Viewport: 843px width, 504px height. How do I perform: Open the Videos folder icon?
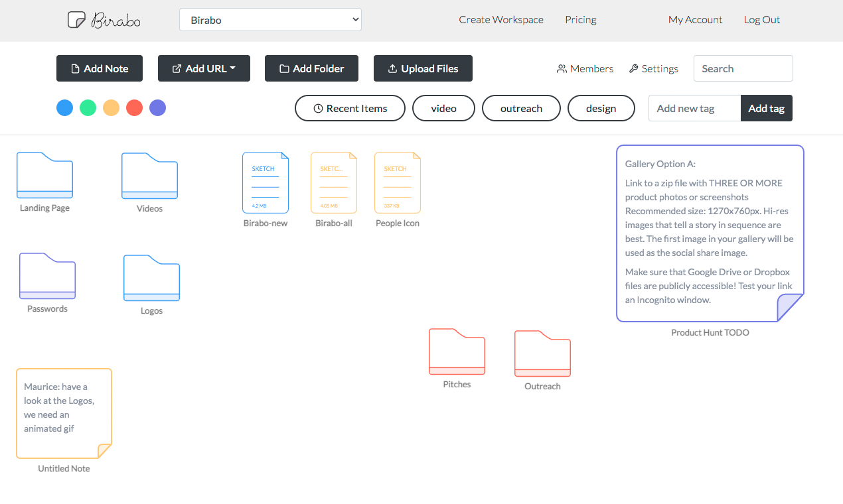click(x=149, y=176)
